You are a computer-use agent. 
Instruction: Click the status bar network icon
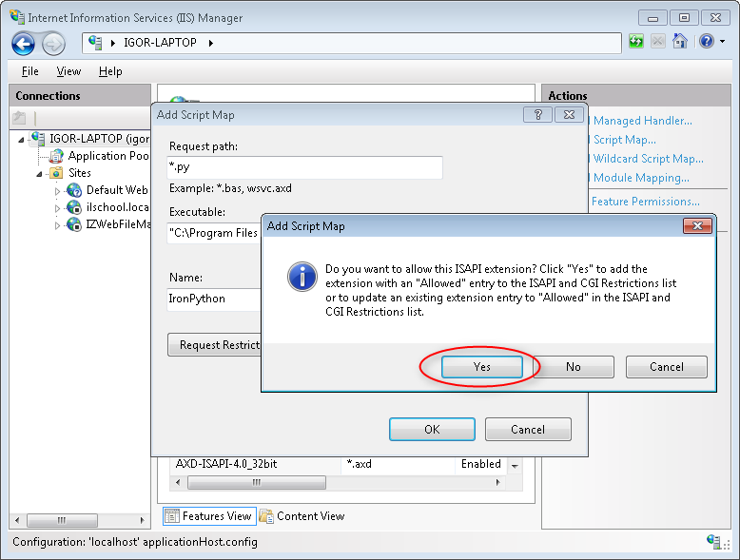point(713,541)
